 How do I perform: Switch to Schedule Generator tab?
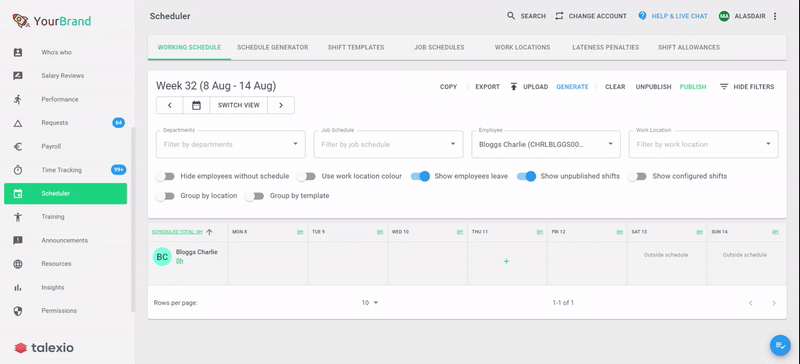tap(272, 47)
